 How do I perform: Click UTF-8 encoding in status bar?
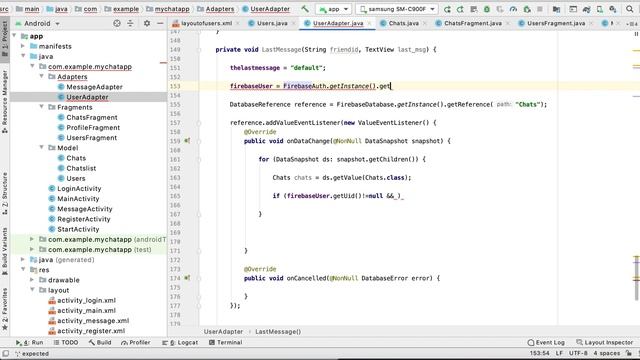coord(578,353)
